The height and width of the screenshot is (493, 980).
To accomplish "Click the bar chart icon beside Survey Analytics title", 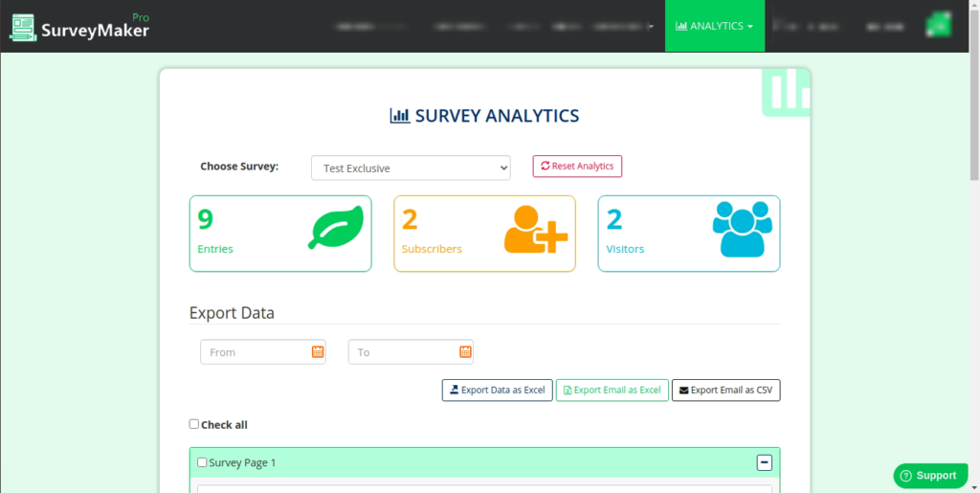I will coord(400,116).
